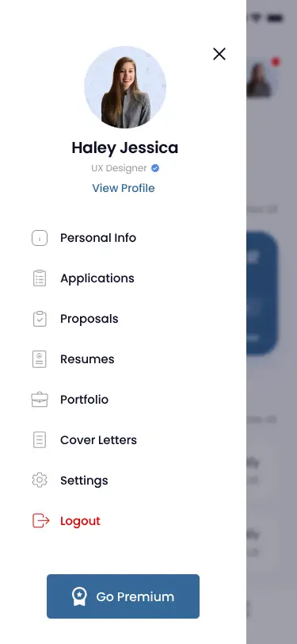Click the Applications clipboard list icon

[x=40, y=278]
